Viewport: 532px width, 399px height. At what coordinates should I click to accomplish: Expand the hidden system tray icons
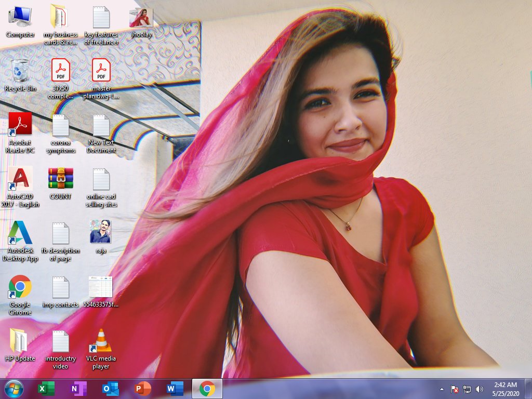[x=441, y=389]
